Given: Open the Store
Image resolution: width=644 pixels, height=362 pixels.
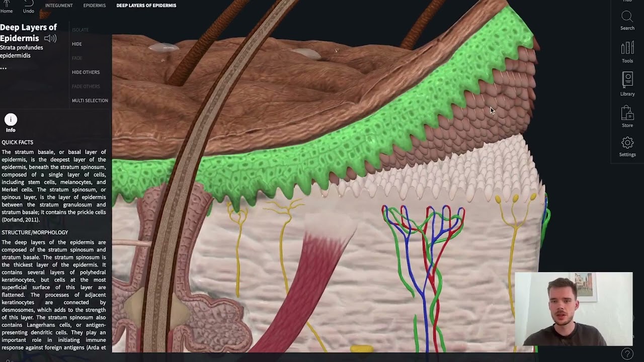Looking at the screenshot, I should click(x=627, y=117).
